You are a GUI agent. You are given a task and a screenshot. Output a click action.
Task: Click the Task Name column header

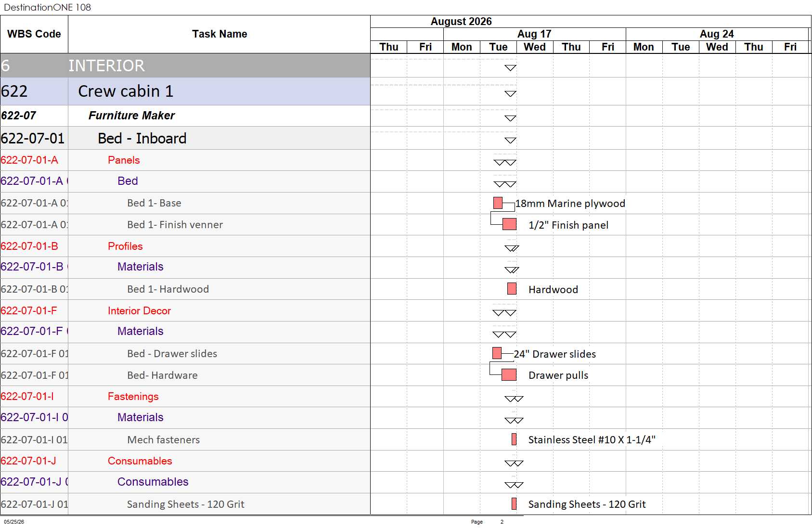(x=219, y=34)
